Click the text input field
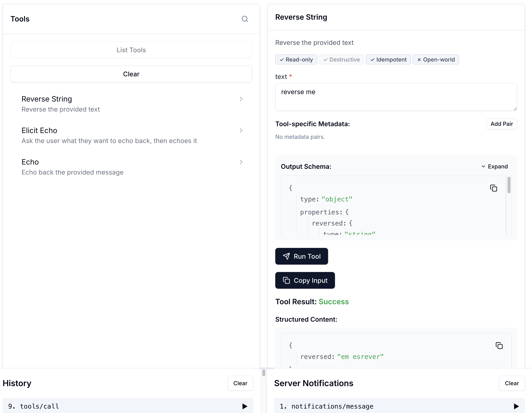 coord(396,97)
